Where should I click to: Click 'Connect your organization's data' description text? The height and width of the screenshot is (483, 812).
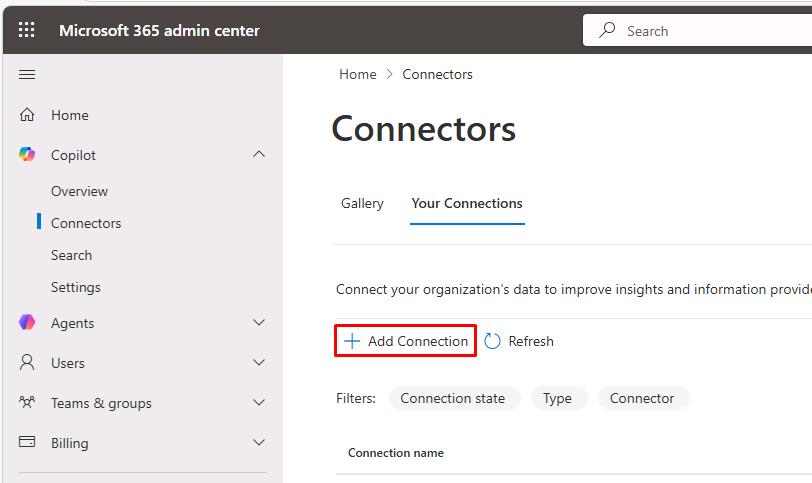(574, 289)
